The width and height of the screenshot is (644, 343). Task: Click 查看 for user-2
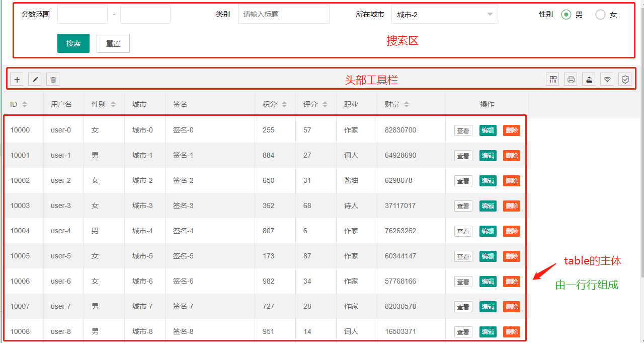(x=463, y=181)
